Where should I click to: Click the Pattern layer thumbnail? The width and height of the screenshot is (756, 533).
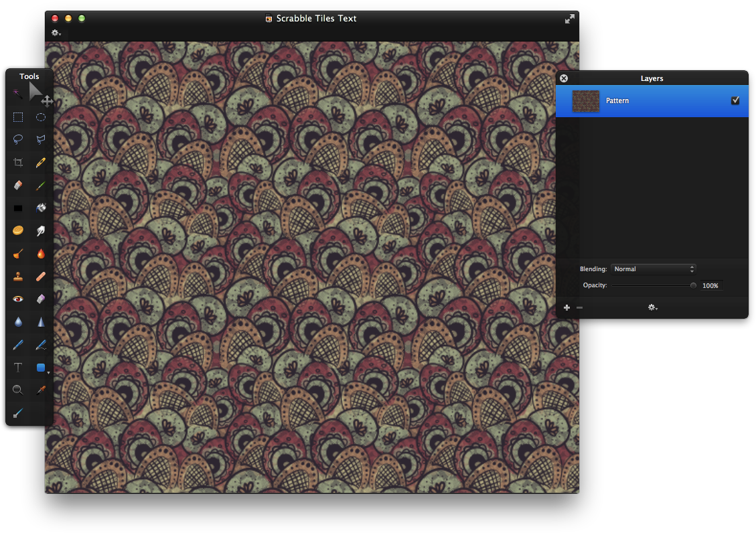point(585,100)
